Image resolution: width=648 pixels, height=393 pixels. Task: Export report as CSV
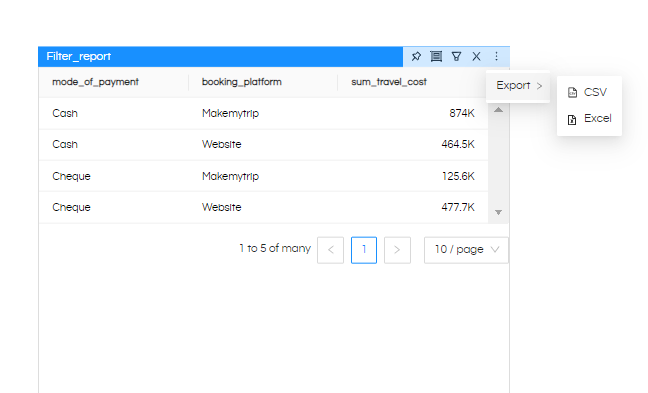pos(589,92)
